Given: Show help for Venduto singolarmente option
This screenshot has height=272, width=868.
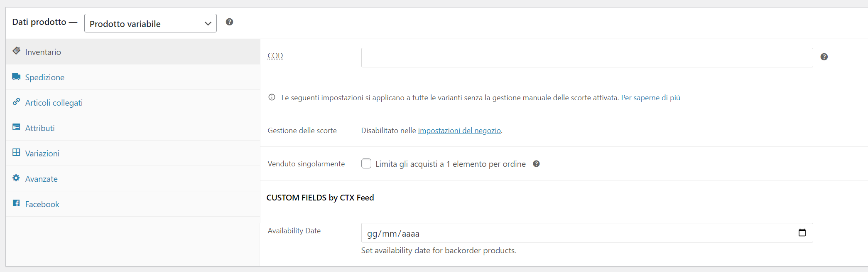Looking at the screenshot, I should click(x=536, y=164).
